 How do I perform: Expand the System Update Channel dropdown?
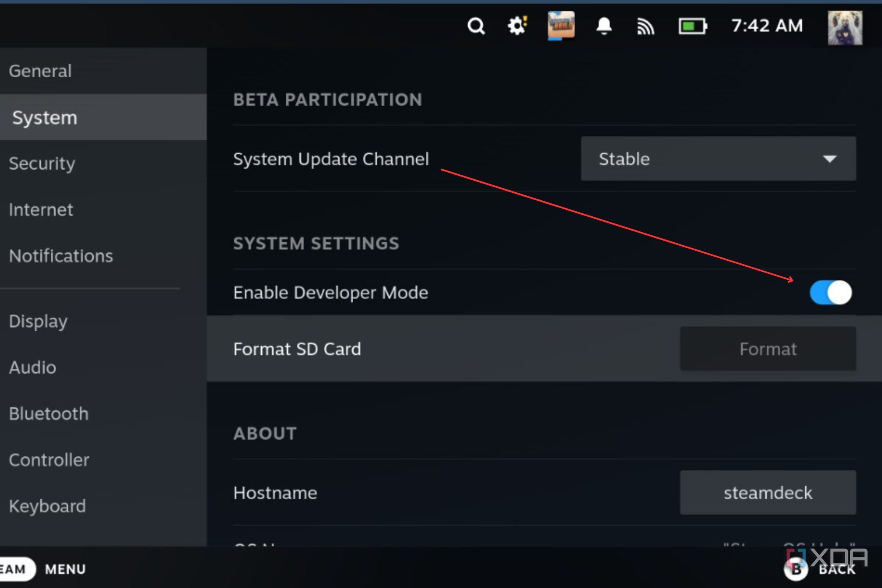[x=718, y=159]
